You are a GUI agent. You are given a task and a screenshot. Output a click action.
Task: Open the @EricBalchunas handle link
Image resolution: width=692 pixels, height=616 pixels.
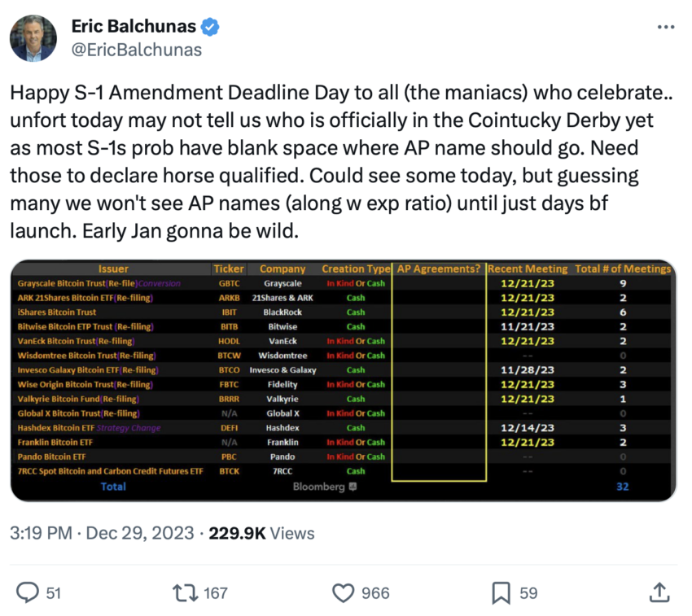click(x=137, y=50)
